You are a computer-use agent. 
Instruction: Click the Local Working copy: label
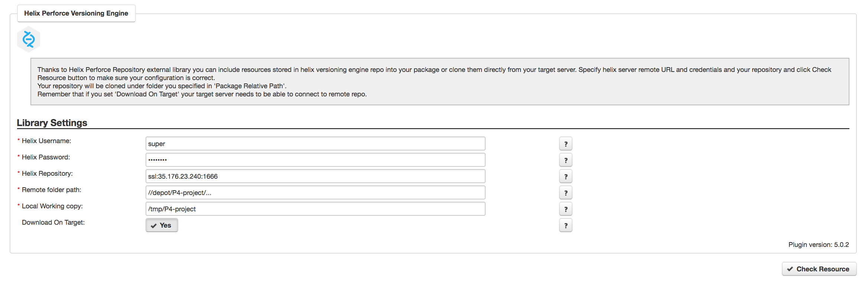pos(52,206)
